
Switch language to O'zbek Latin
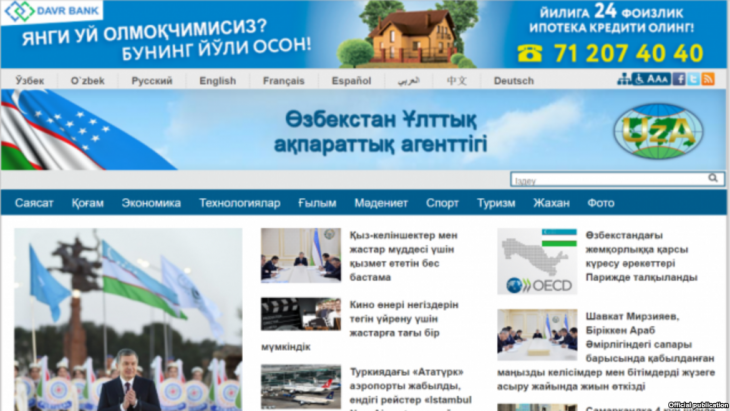88,81
